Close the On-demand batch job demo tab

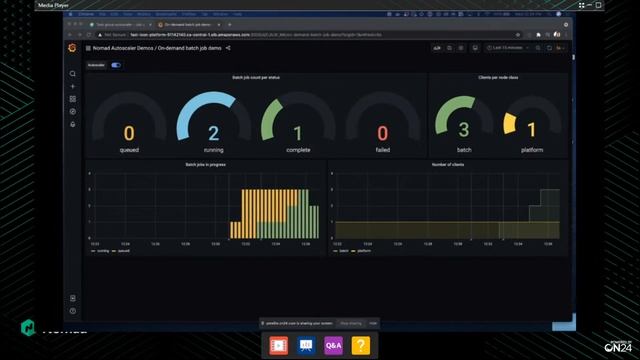coord(219,24)
